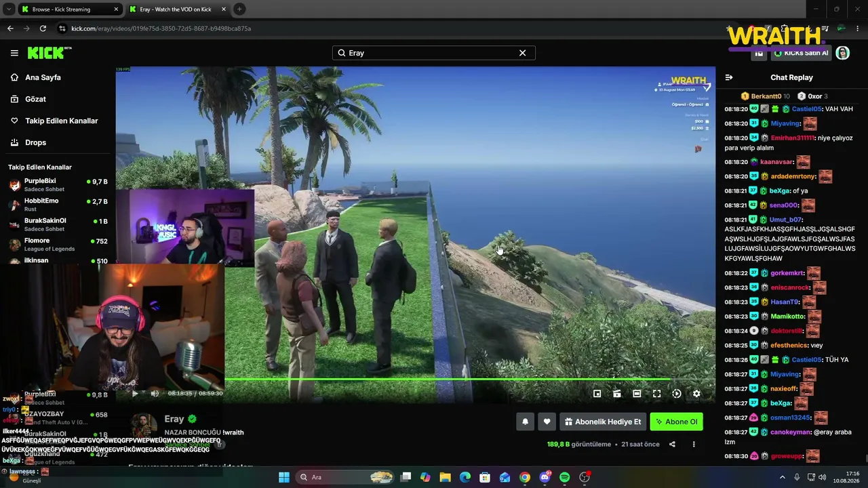Screen dimensions: 868x488
Task: Open HobbitEmo channel in followed list
Action: [x=58, y=205]
